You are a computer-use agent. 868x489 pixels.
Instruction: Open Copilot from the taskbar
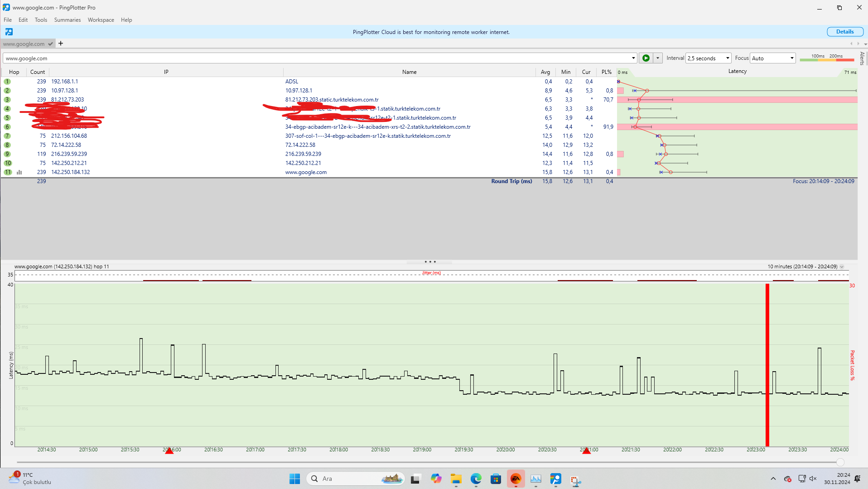[x=436, y=479]
